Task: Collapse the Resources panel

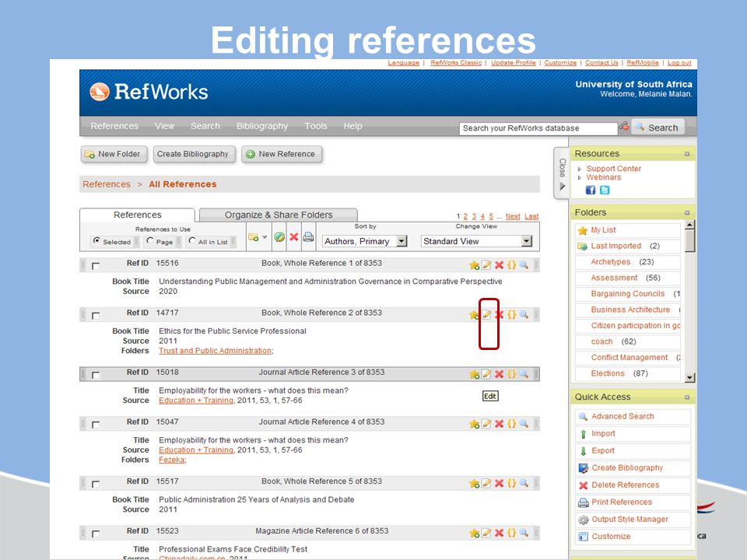Action: tap(687, 154)
